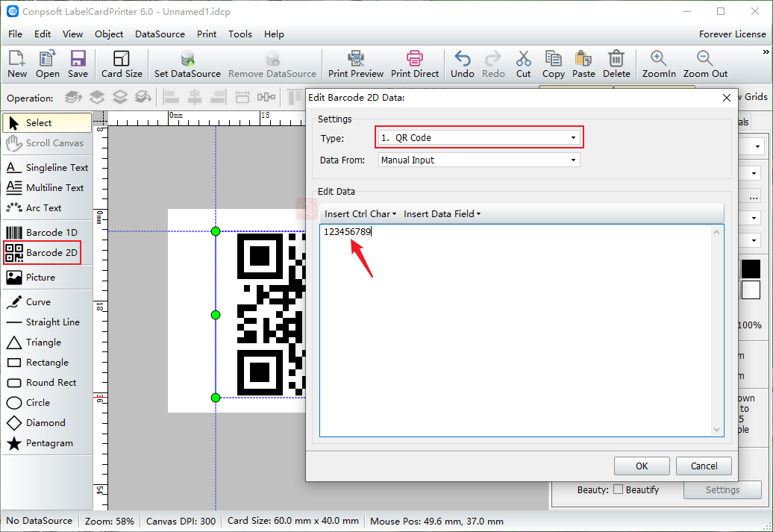Select the Curve drawing tool
Viewport: 773px width, 532px height.
[47, 301]
